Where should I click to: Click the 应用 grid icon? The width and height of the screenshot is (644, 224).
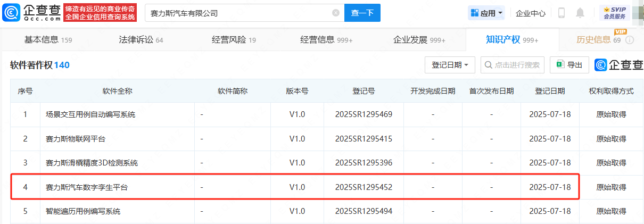pyautogui.click(x=474, y=13)
